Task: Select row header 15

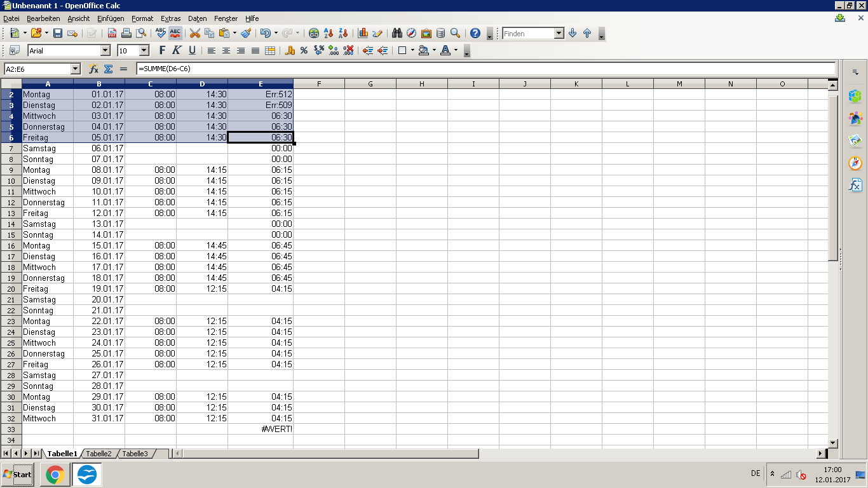Action: point(11,235)
